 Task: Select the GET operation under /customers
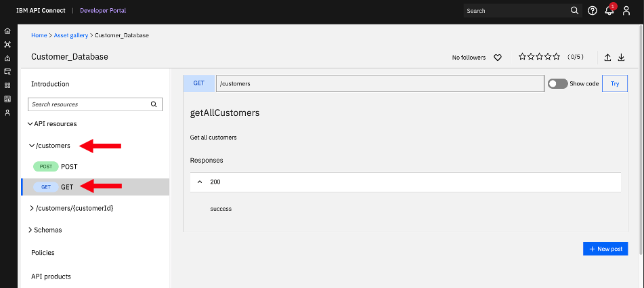95,187
